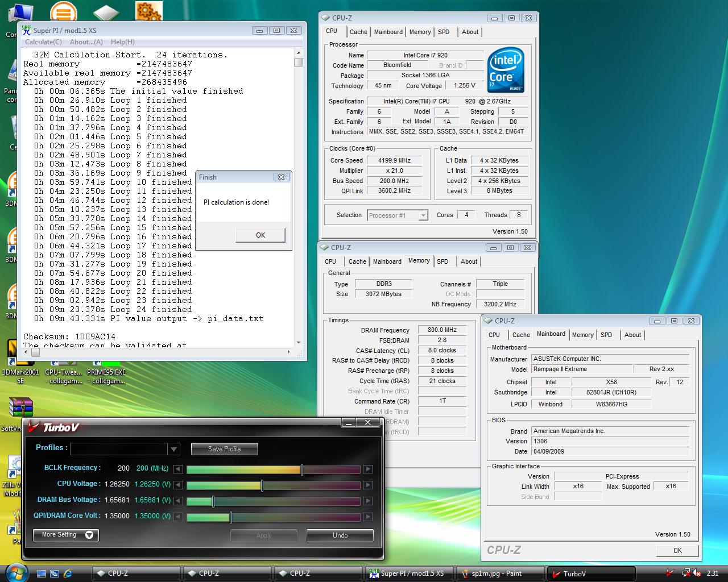The height and width of the screenshot is (582, 728).
Task: Click the QPI/DRAM Core Volt decrease arrow
Action: pyautogui.click(x=178, y=517)
